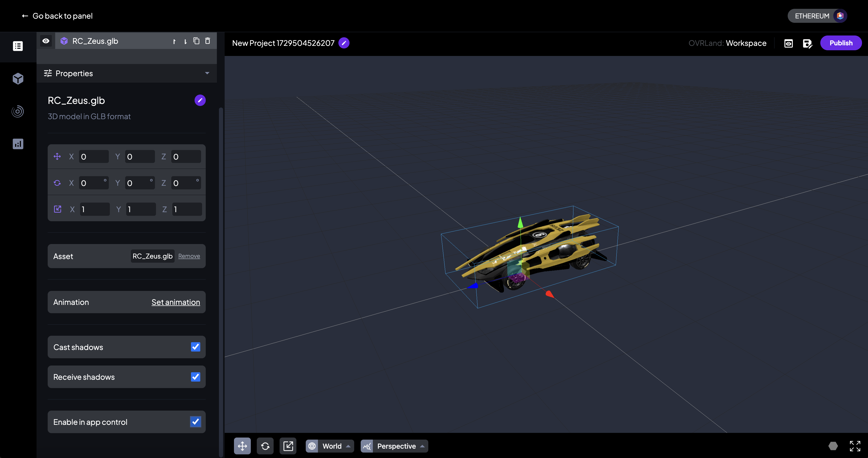868x458 pixels.
Task: Click the Set animation link
Action: pyautogui.click(x=176, y=302)
